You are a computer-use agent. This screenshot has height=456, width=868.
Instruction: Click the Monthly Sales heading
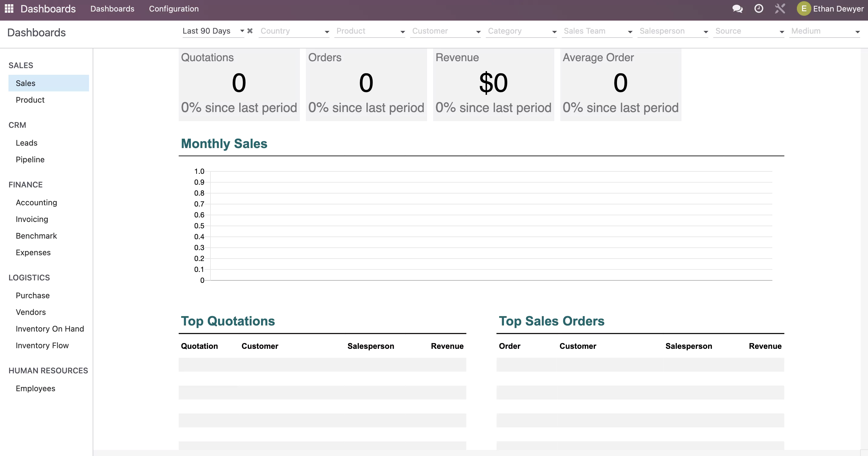pyautogui.click(x=224, y=144)
